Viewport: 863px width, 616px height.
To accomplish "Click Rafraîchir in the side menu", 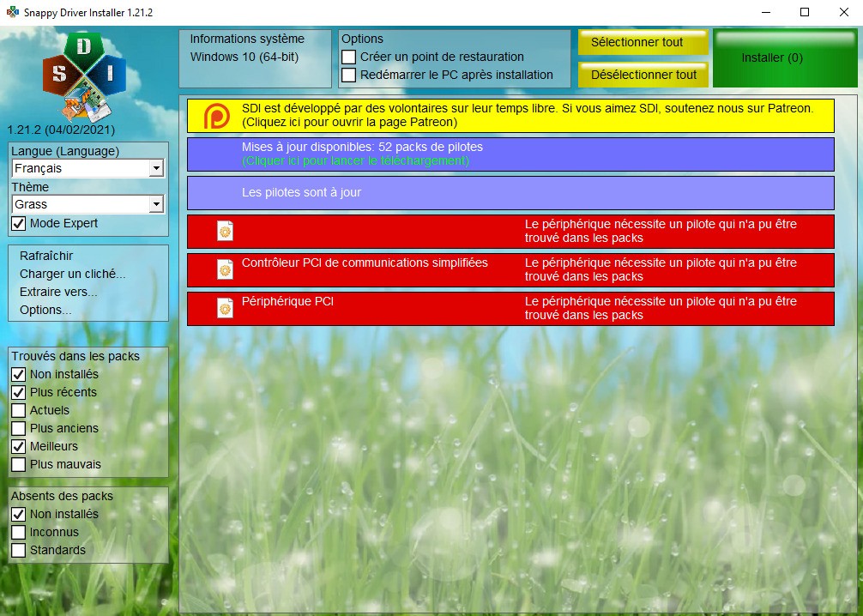I will coord(46,256).
